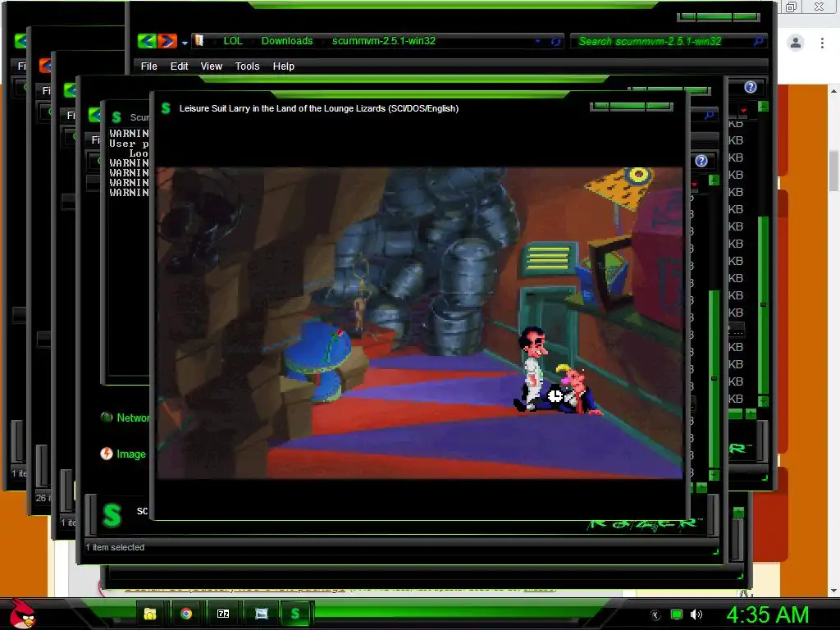Open 7-Zip from the taskbar
Screen dimensions: 840x630
223,614
